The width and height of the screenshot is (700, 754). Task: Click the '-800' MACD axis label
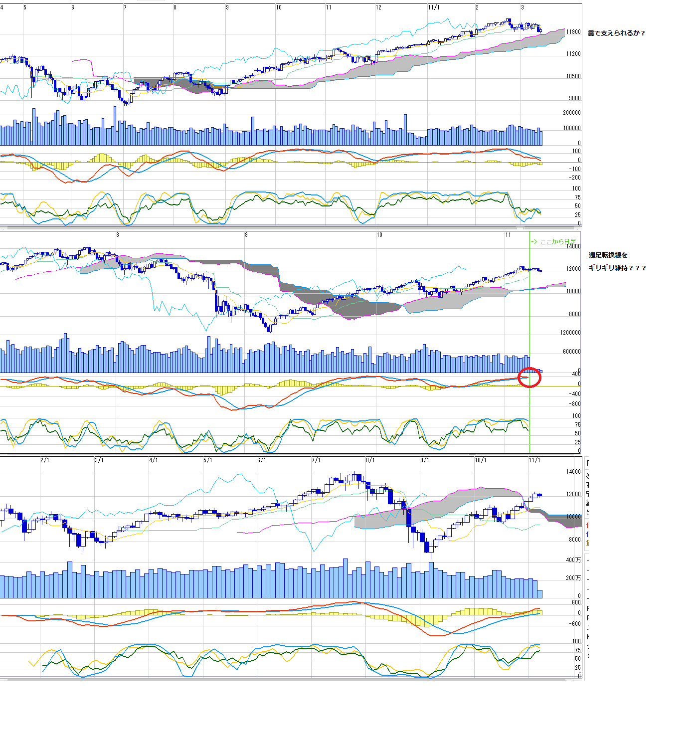pos(575,404)
